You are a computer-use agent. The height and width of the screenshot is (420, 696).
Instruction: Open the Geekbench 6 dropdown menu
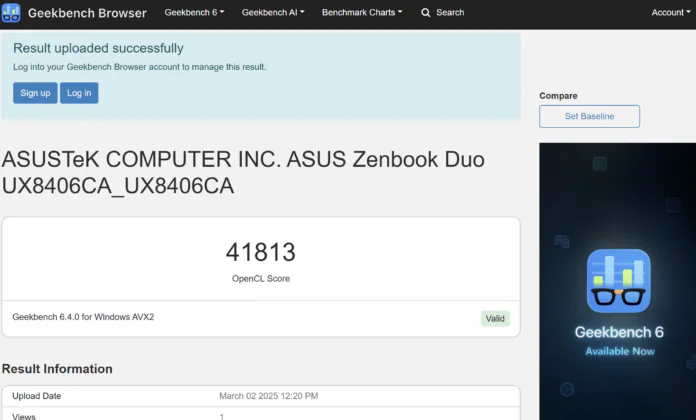[x=194, y=12]
